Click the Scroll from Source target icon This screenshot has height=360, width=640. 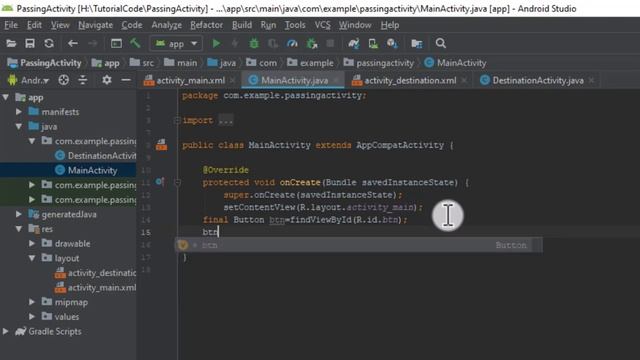point(63,80)
